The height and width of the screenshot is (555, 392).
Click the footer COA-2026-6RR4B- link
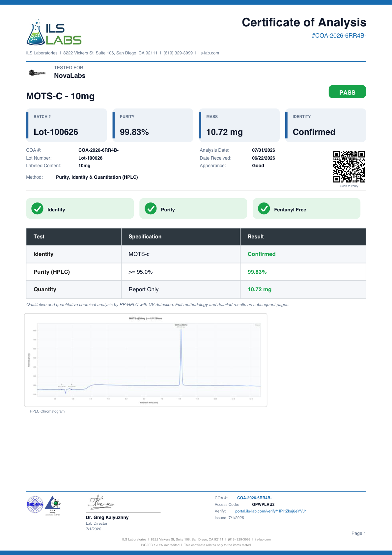(254, 498)
